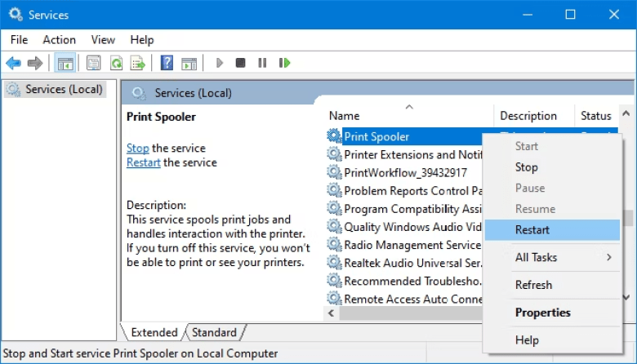This screenshot has width=637, height=364.
Task: Select Services (Local) in console tree
Action: (56, 89)
